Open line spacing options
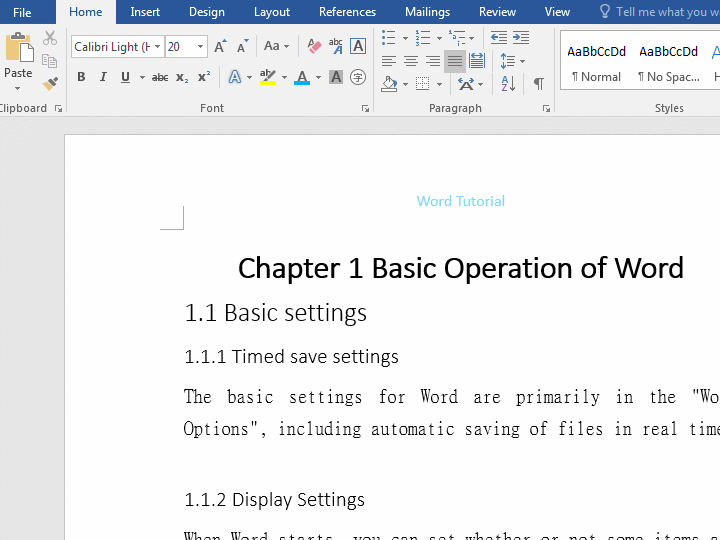The height and width of the screenshot is (540, 720). pyautogui.click(x=512, y=61)
